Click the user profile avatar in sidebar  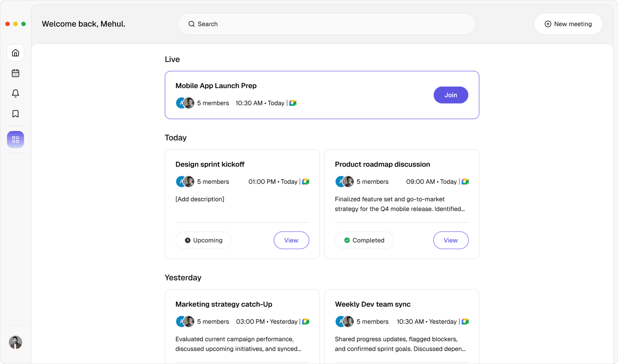coord(16,342)
